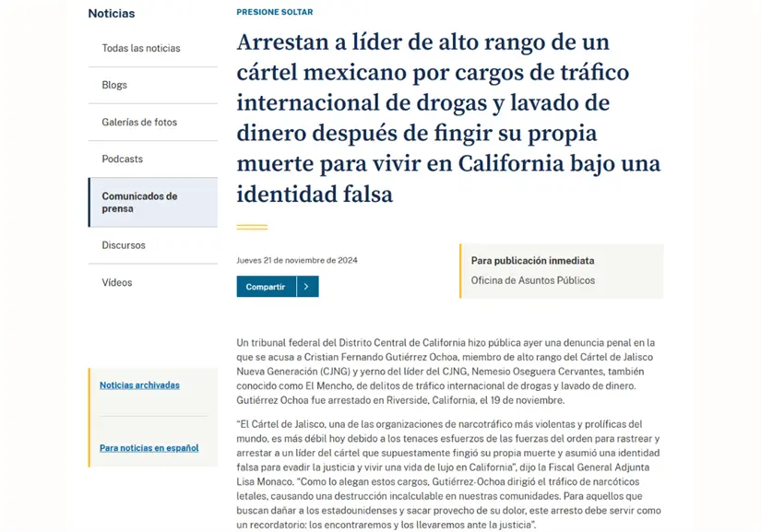Follow the Noticias archivadas link
The image size is (761, 532).
(139, 385)
